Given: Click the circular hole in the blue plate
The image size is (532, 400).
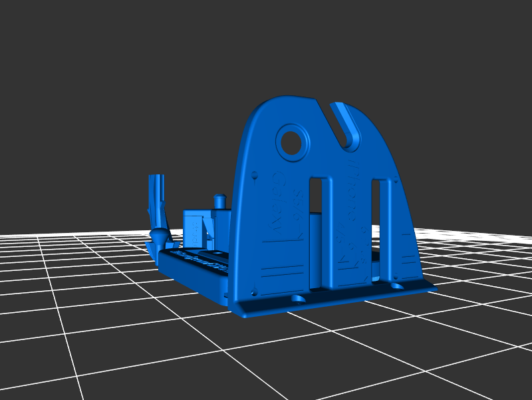Looking at the screenshot, I should point(291,142).
